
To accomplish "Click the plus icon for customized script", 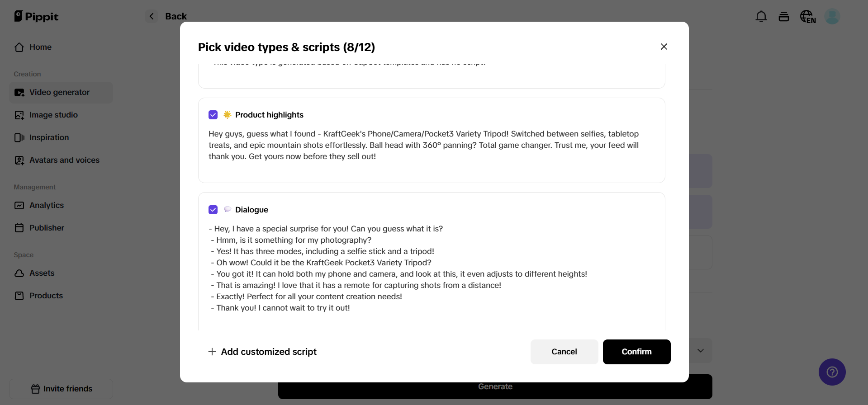I will [x=212, y=352].
